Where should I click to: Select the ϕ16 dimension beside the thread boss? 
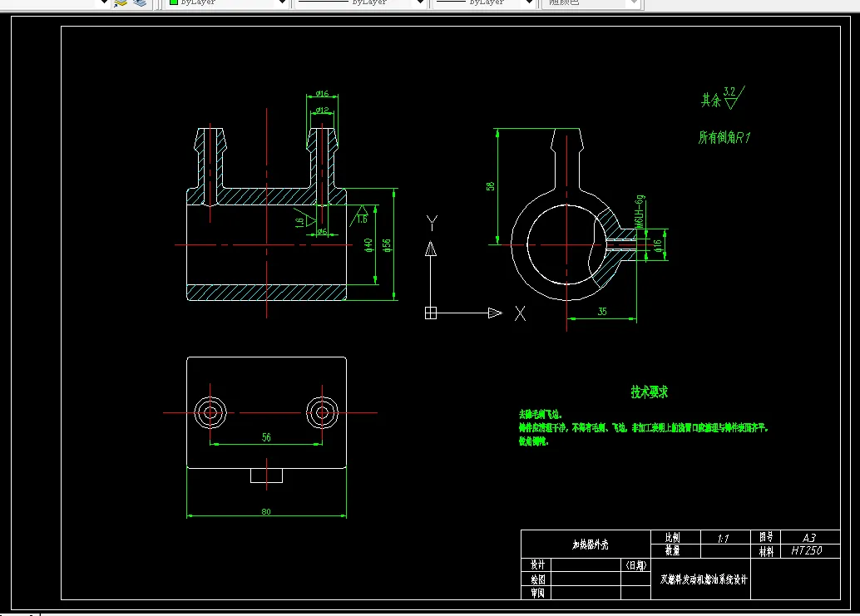click(658, 245)
